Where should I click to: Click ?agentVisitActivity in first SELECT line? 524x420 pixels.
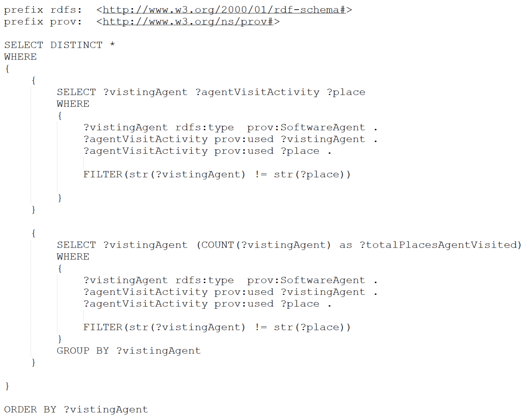tap(257, 92)
